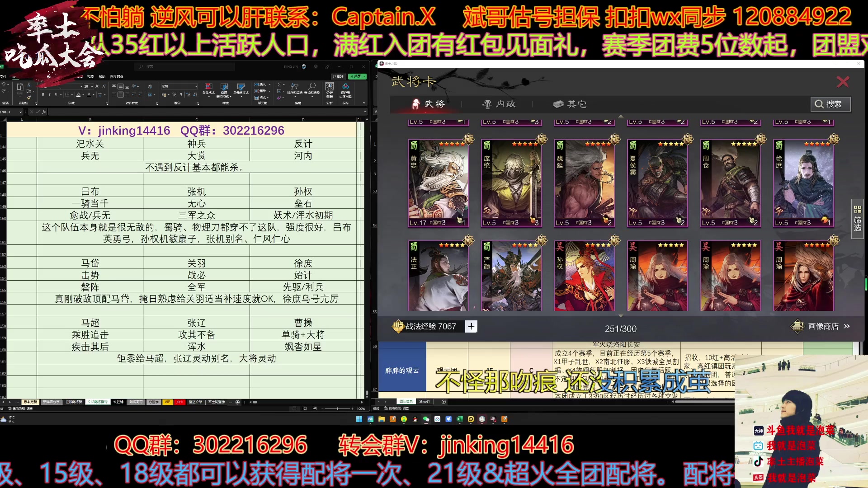
Task: Open Conditional Formatting in Excel
Action: click(208, 89)
